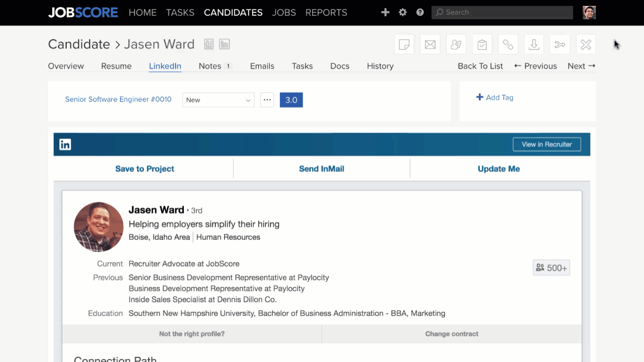Click the 500+ connections badge
644x362 pixels.
tap(551, 268)
